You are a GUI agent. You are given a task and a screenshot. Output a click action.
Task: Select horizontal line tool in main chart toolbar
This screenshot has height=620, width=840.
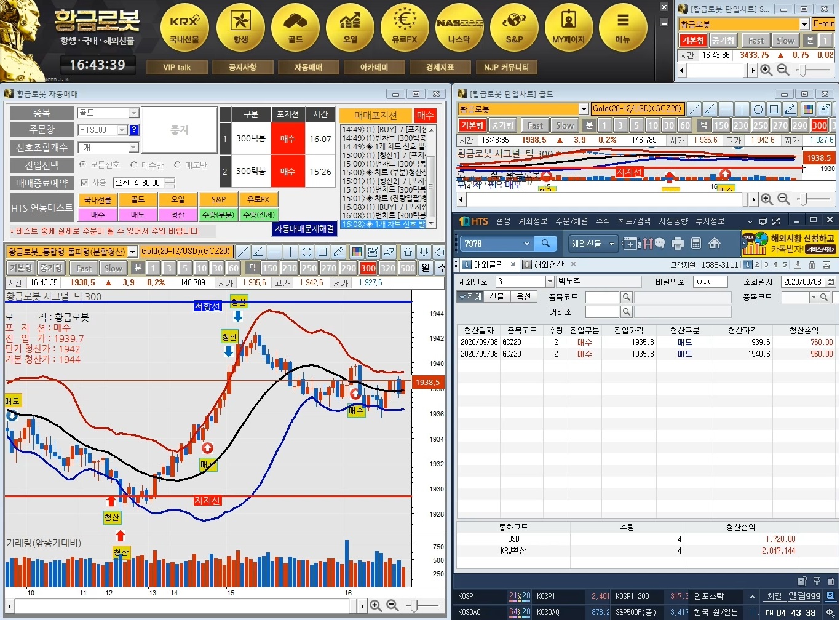coord(274,252)
